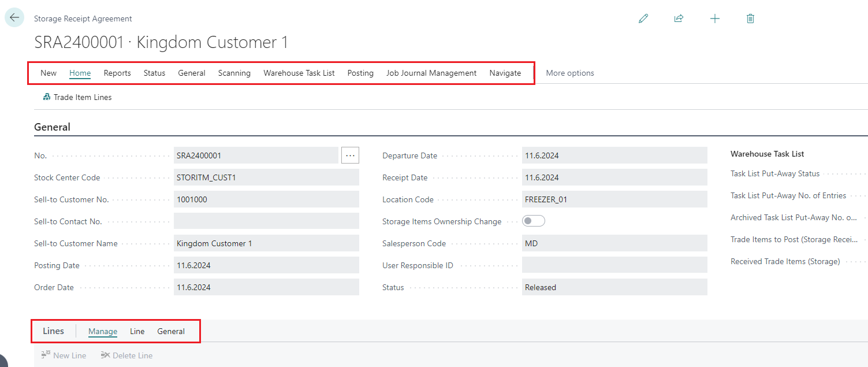Switch to the Reports tab
Image resolution: width=868 pixels, height=367 pixels.
117,73
